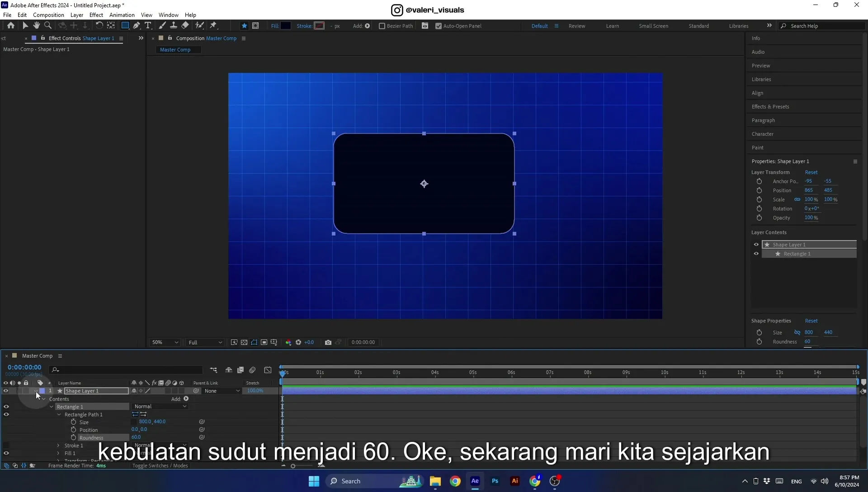Select the Pen tool
Image resolution: width=868 pixels, height=492 pixels.
137,26
